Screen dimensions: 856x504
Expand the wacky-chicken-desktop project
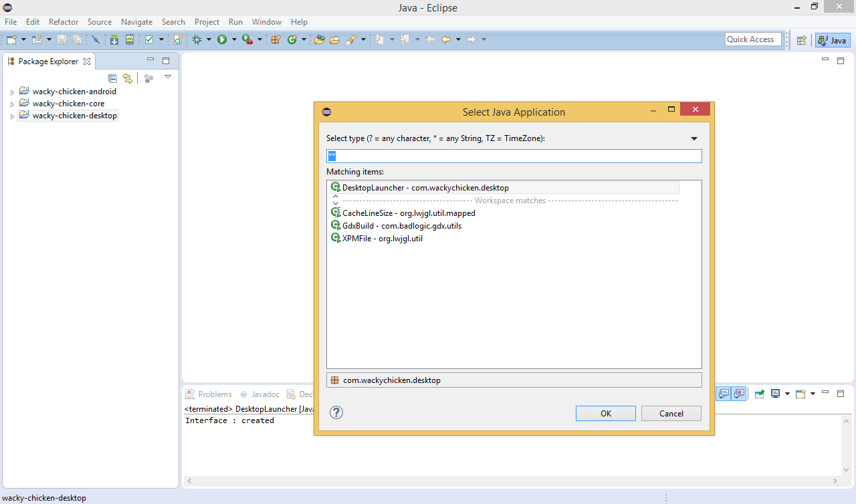click(12, 116)
